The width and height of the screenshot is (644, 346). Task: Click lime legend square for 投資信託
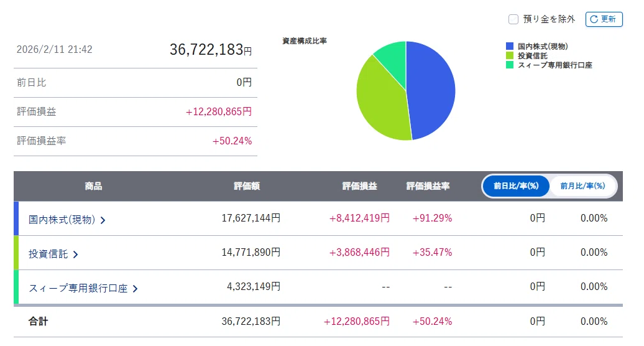click(x=510, y=55)
